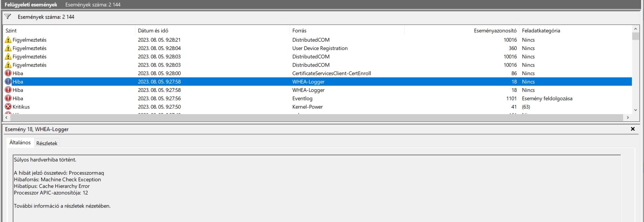This screenshot has width=644, height=222.
Task: Click info icon of selected WHEA-Logger row
Action: coord(8,82)
